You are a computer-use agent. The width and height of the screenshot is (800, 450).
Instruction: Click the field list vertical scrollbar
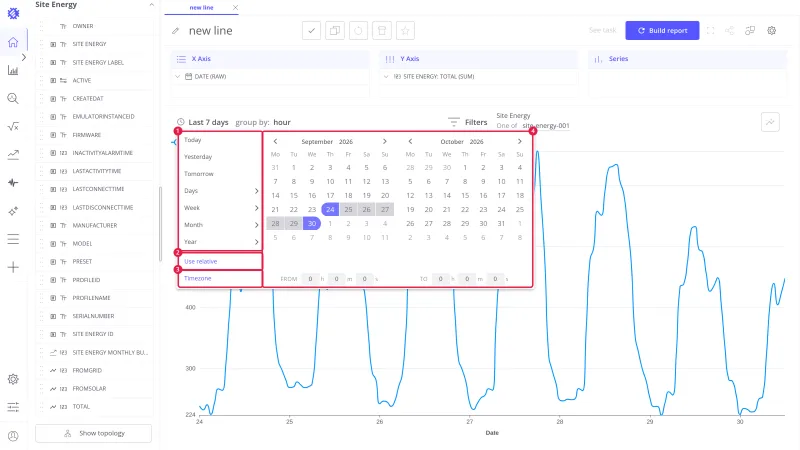160,223
